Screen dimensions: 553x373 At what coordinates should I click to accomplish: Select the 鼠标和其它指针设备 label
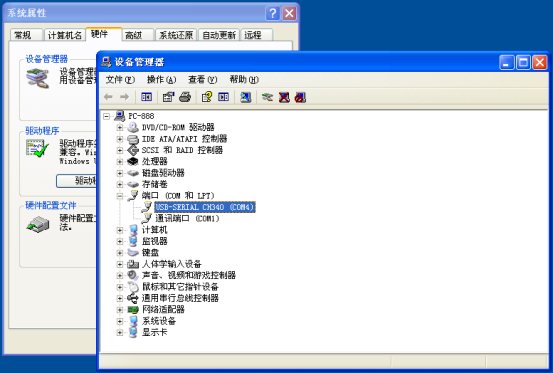[180, 287]
